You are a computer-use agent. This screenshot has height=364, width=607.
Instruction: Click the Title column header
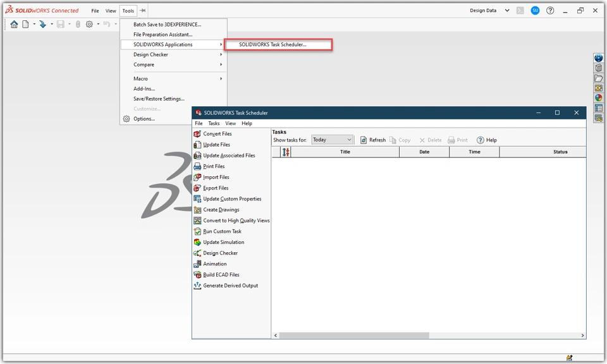345,152
